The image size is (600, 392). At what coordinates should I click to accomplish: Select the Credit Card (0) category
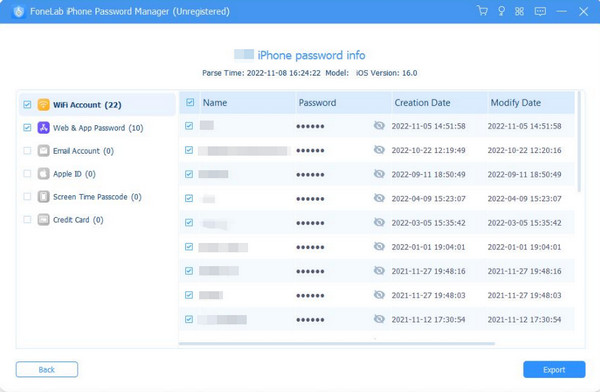click(97, 219)
